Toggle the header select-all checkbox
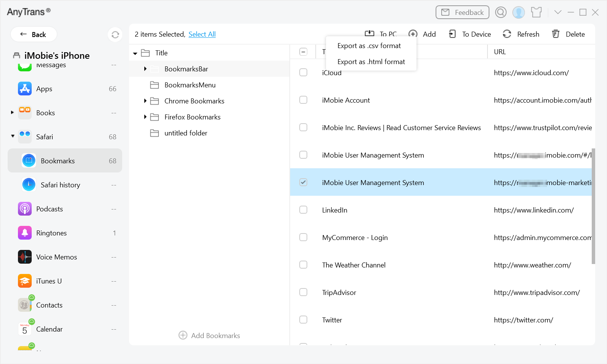 (303, 52)
